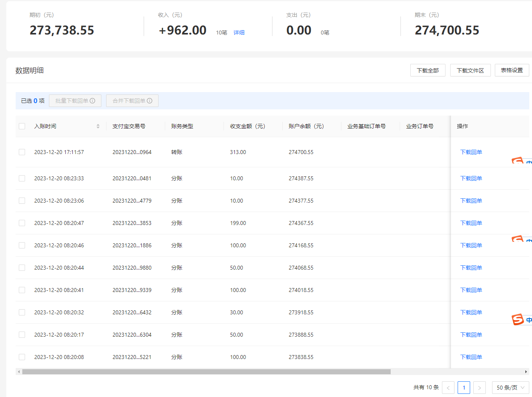Check the row dated 2023-12-20 08:20:17
532x397 pixels.
22,335
